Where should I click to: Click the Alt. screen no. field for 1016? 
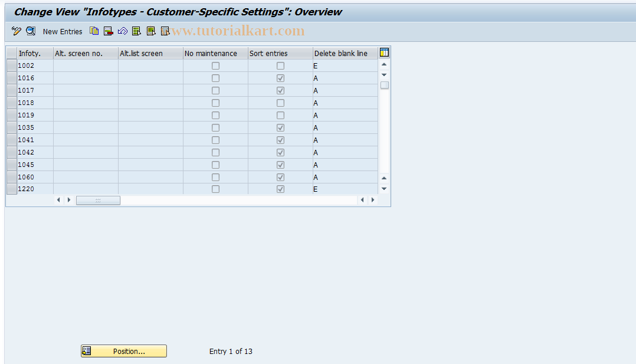[86, 78]
